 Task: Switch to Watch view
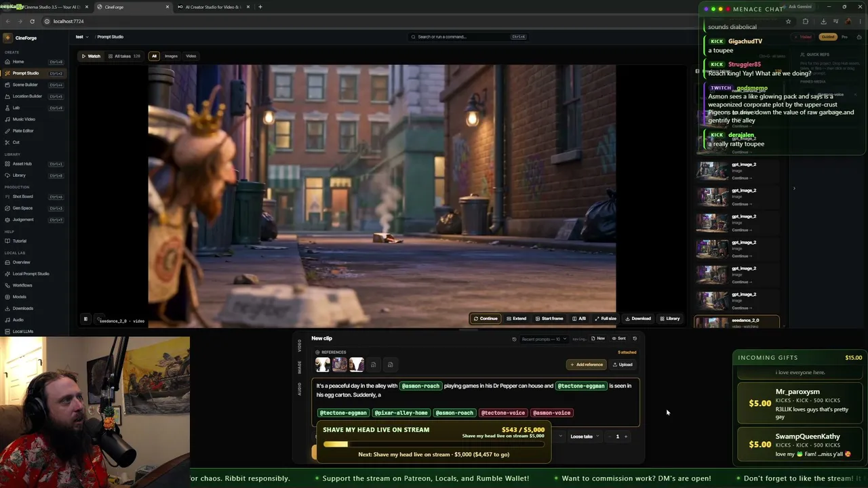point(91,56)
